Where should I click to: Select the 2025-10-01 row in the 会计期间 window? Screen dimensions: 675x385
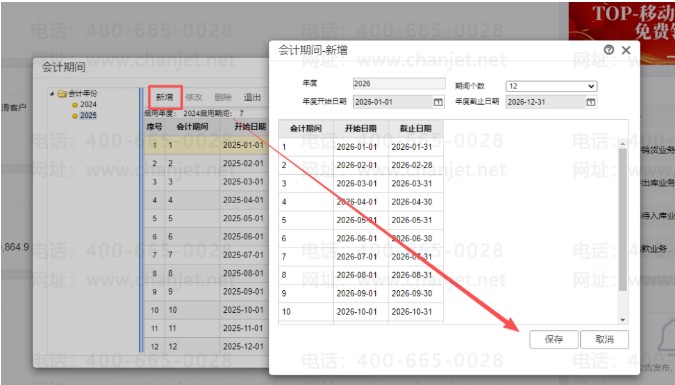tap(207, 310)
